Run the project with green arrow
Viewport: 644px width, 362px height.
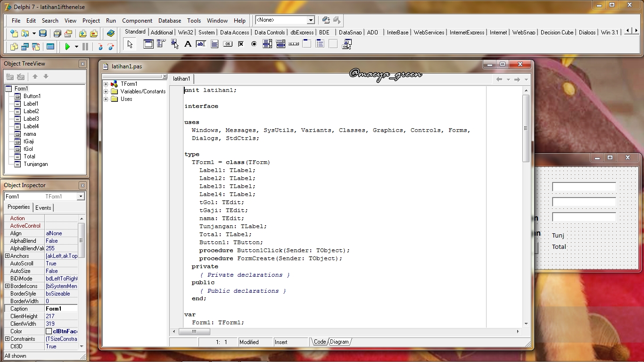tap(67, 47)
